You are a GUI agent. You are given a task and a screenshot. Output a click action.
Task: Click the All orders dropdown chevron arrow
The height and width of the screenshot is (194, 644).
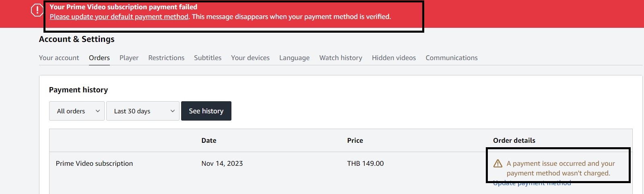(x=97, y=111)
